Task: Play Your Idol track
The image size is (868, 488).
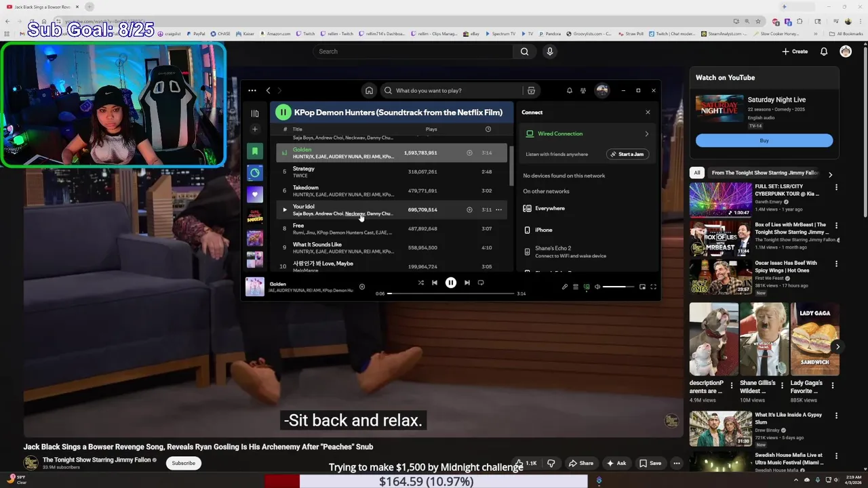Action: (x=285, y=209)
